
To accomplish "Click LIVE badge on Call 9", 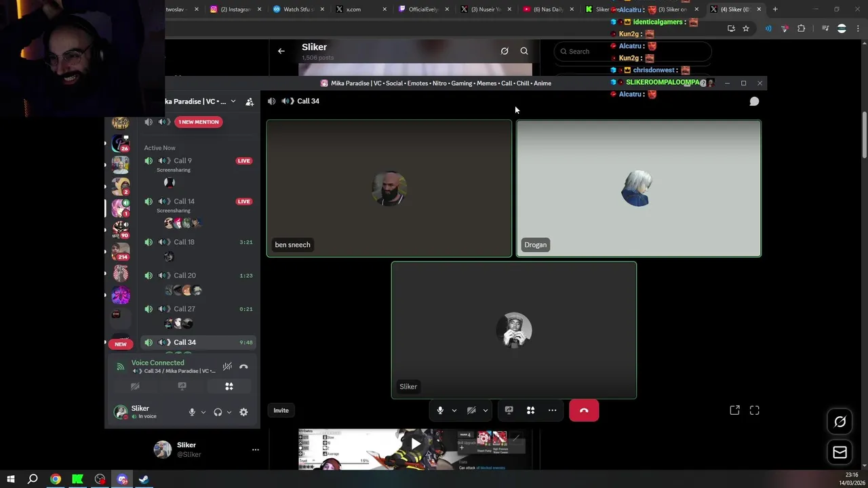I will click(x=244, y=161).
